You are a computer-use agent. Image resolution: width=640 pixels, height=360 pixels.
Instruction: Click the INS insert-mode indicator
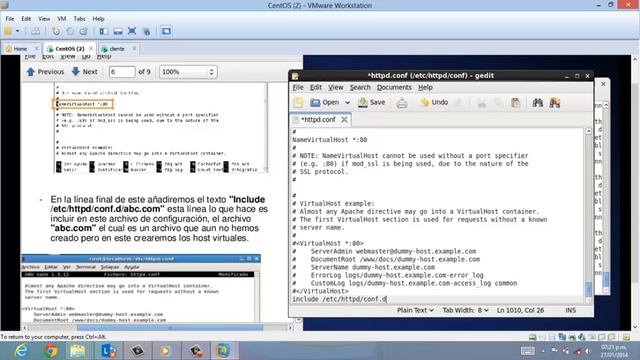570,310
